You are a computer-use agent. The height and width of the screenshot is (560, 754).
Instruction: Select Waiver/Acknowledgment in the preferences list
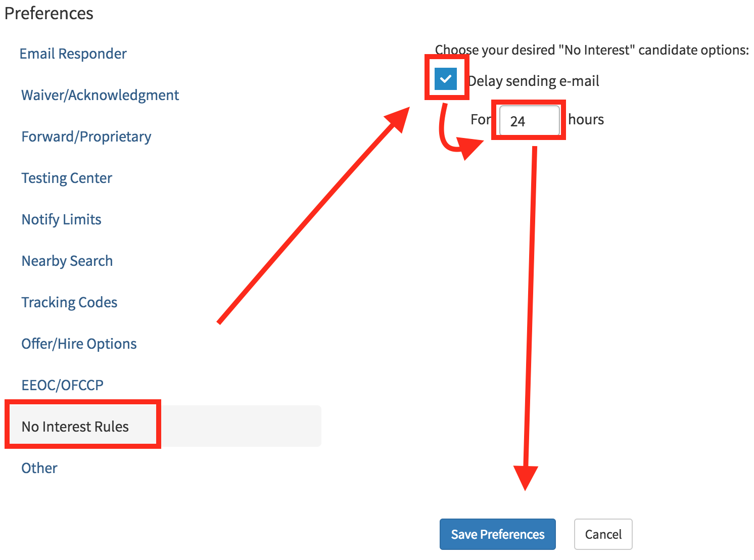[100, 95]
